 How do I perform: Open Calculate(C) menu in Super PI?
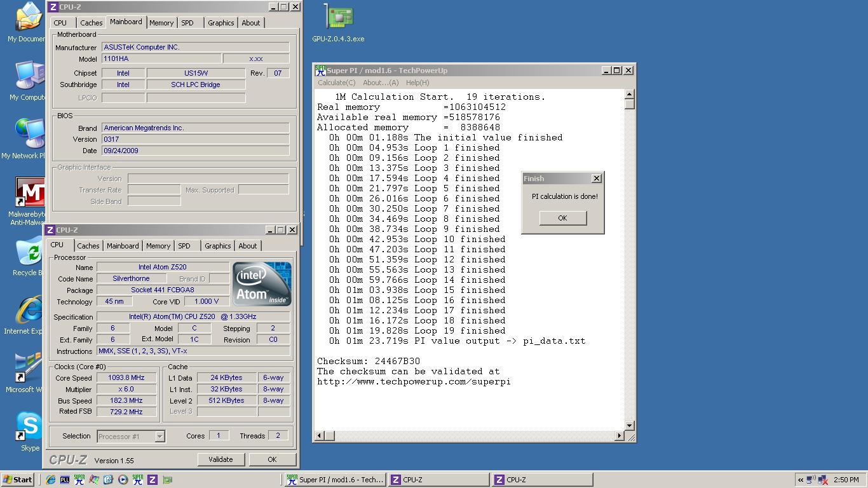point(337,83)
